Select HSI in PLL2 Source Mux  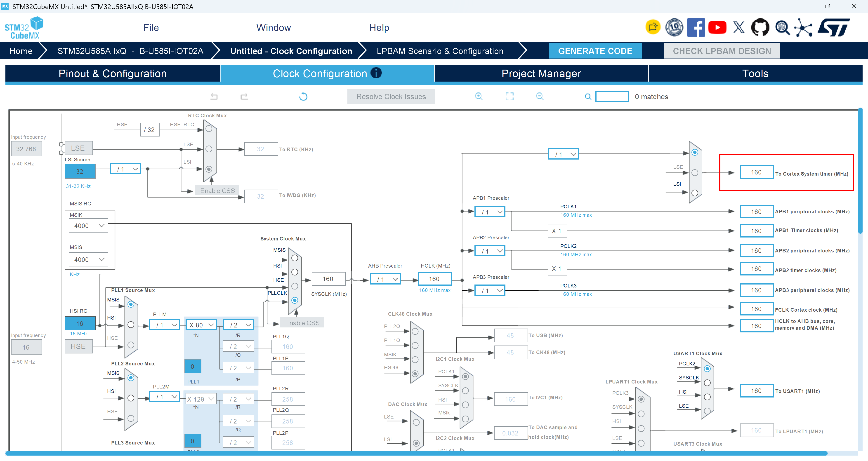pos(131,398)
